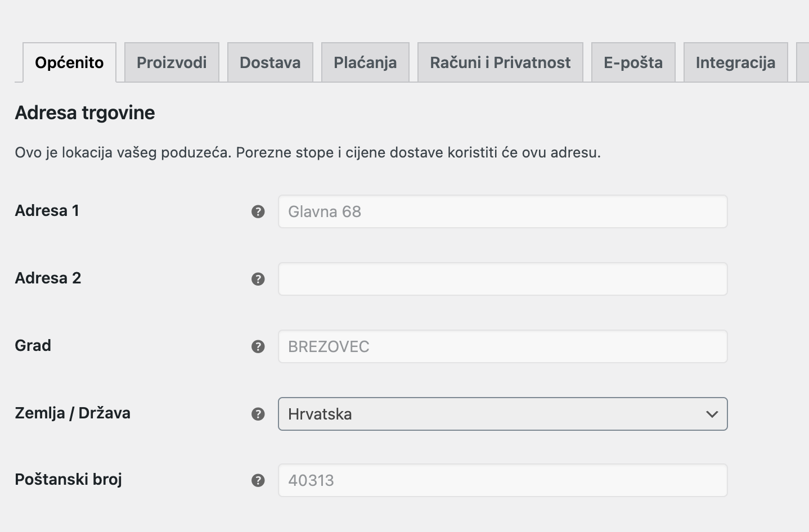Open the Integracija settings tab

(735, 62)
